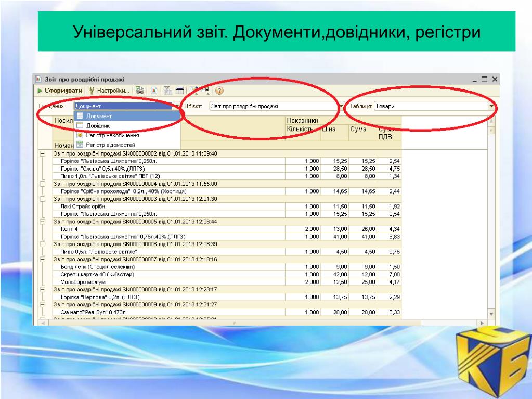Click the Сума column header
Screen dimensions: 532x399
point(362,133)
